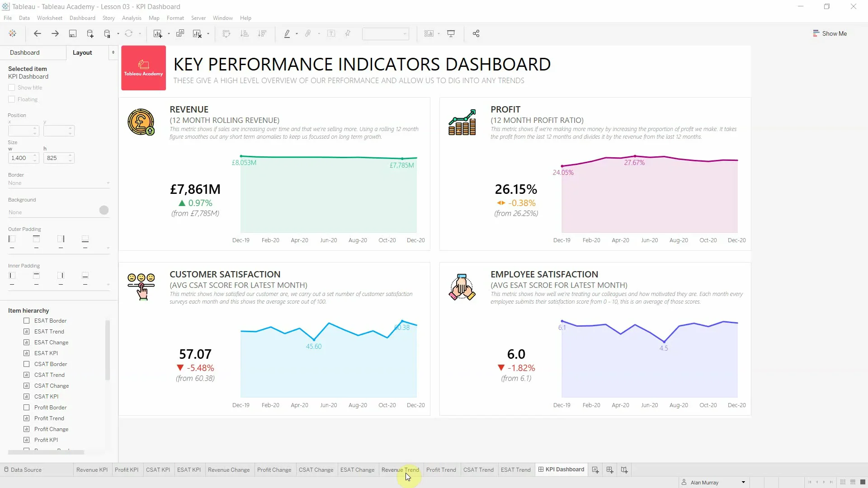Check the ESAT Border hierarchy checkbox
The width and height of the screenshot is (868, 488).
[27, 321]
